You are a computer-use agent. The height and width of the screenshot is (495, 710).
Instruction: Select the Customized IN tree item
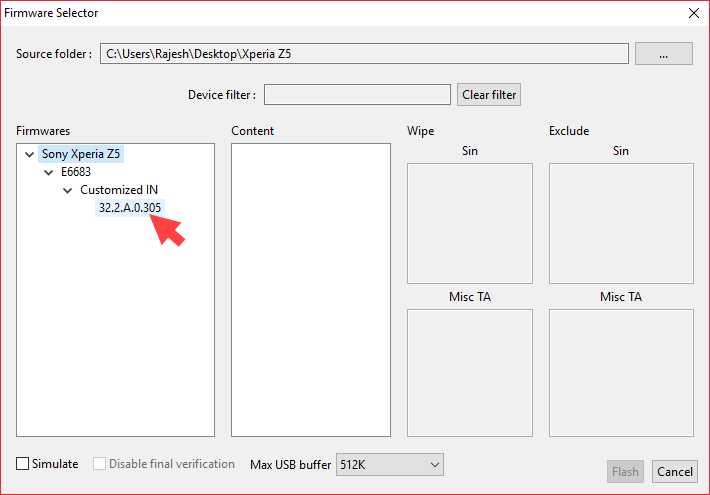pos(119,190)
